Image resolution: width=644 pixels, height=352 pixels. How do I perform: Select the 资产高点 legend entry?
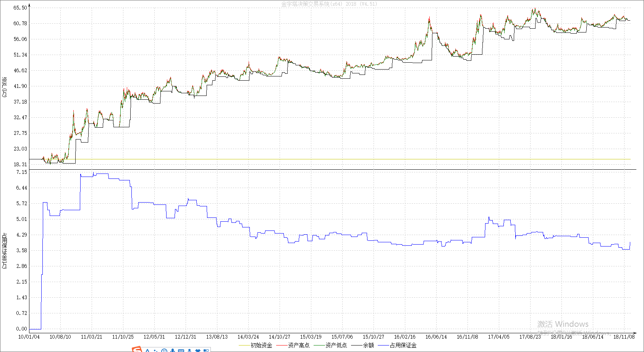click(298, 346)
